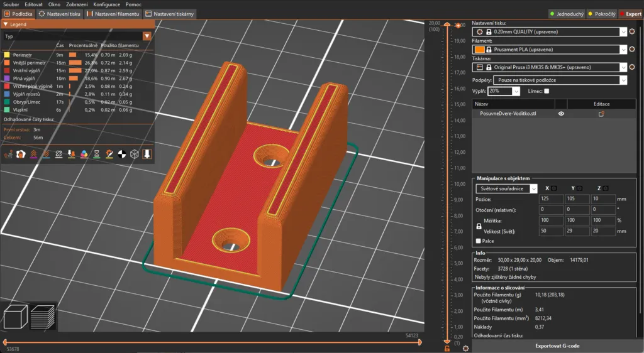Open print settings gear next to 0.20mm QUALITY
Screen dimensions: 644x353
click(x=632, y=31)
